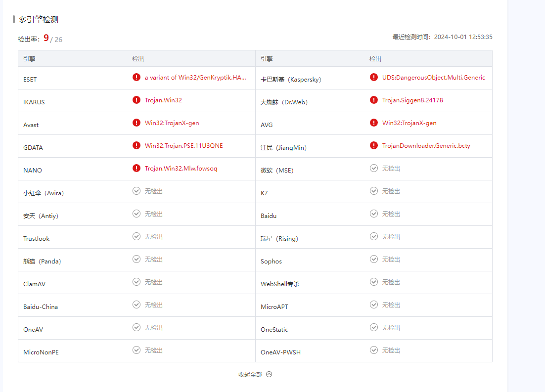
Task: Click the 多引擎检测 section title
Action: (39, 20)
